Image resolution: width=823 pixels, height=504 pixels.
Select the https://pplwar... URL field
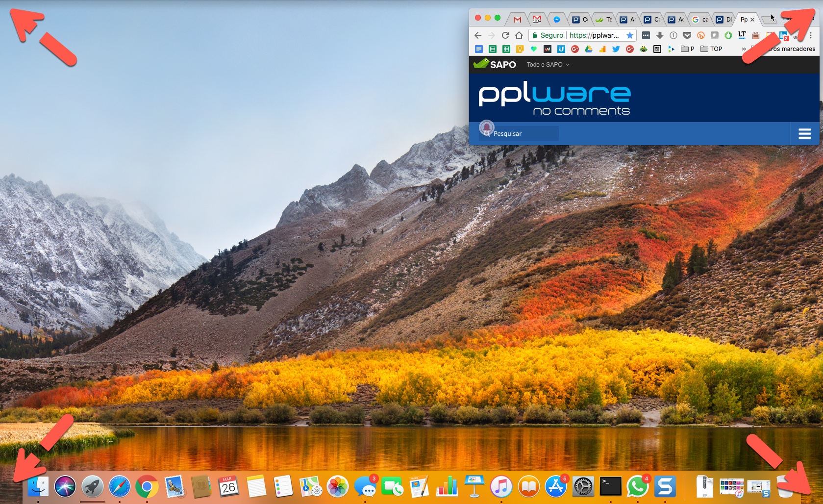pyautogui.click(x=594, y=35)
